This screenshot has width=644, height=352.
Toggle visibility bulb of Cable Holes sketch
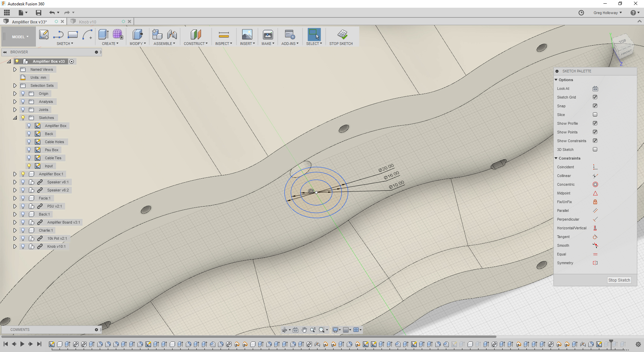click(29, 142)
